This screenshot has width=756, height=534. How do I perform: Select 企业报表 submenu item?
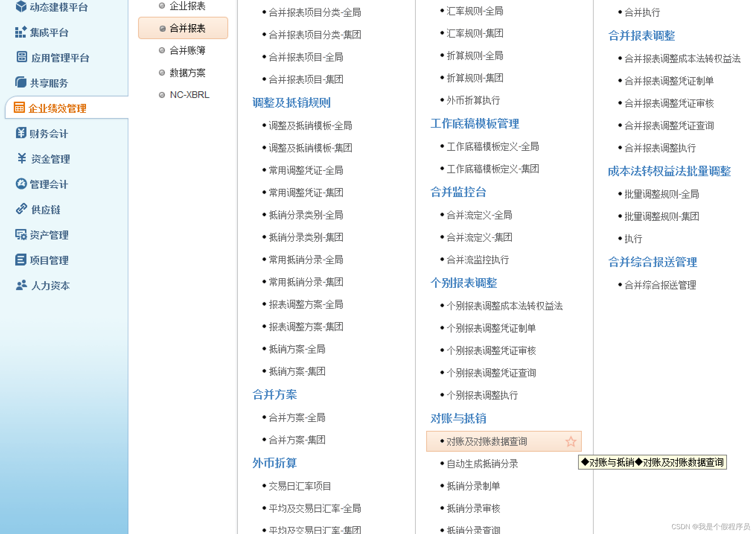click(x=188, y=6)
